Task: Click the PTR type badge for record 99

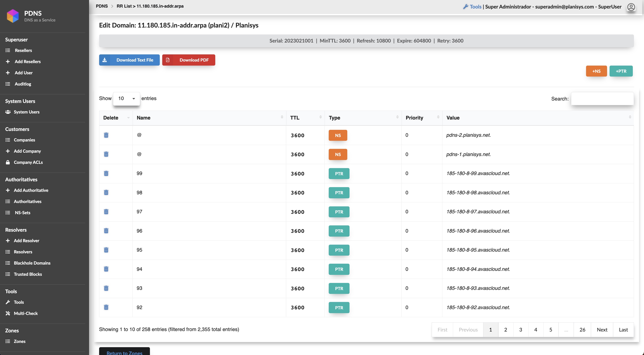Action: pyautogui.click(x=339, y=173)
